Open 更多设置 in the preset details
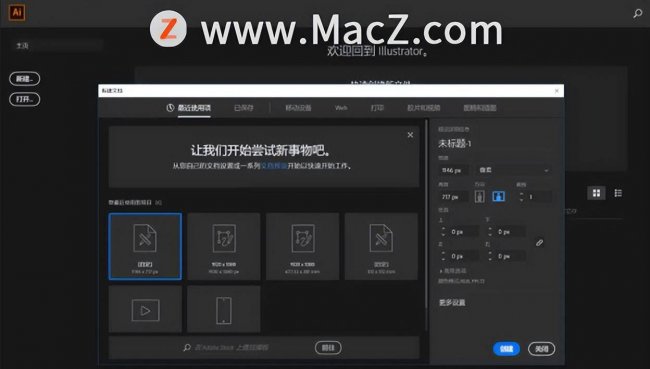650x369 pixels. [x=452, y=303]
